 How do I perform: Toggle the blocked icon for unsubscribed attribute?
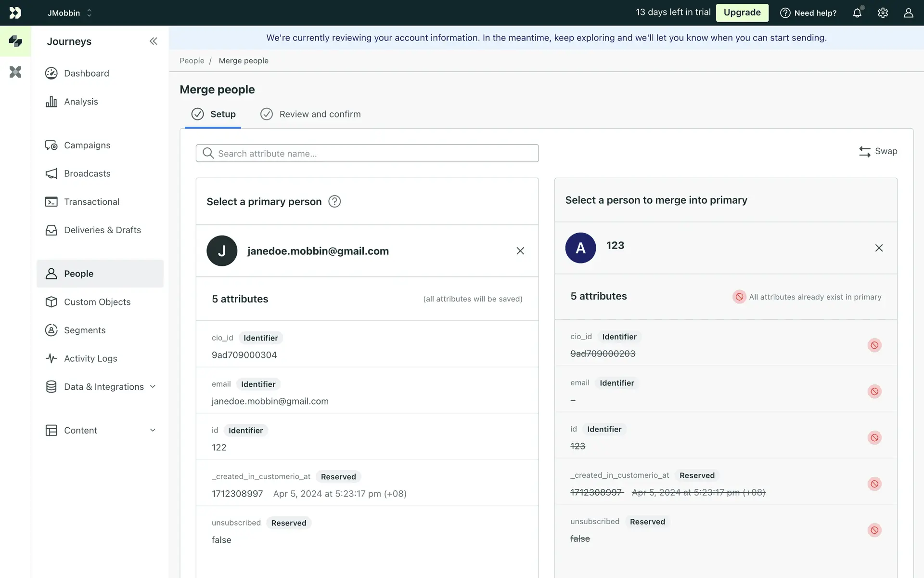click(874, 530)
